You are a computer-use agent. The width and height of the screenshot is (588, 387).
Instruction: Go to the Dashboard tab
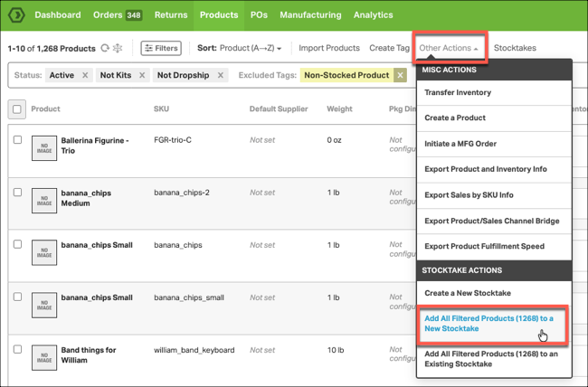pyautogui.click(x=58, y=15)
